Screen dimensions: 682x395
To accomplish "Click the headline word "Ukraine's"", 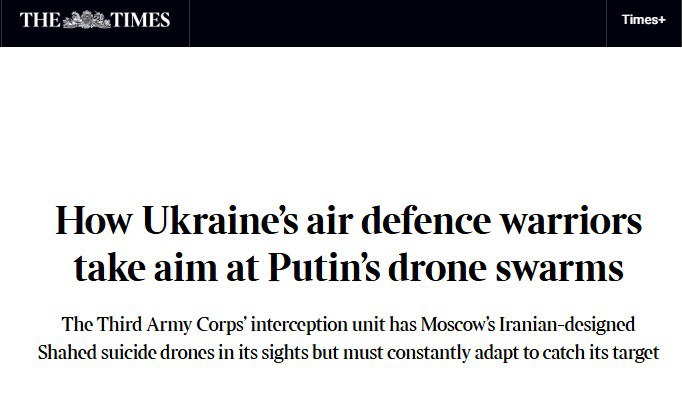I will [x=220, y=221].
